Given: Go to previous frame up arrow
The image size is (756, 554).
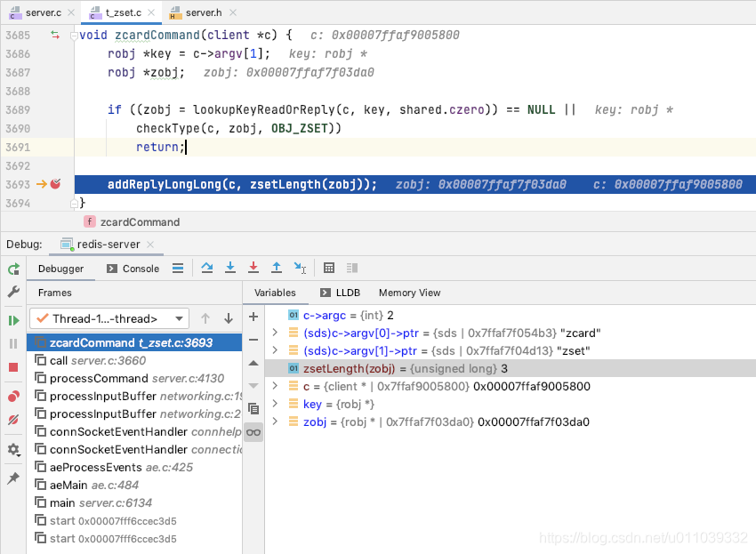Looking at the screenshot, I should pos(205,318).
